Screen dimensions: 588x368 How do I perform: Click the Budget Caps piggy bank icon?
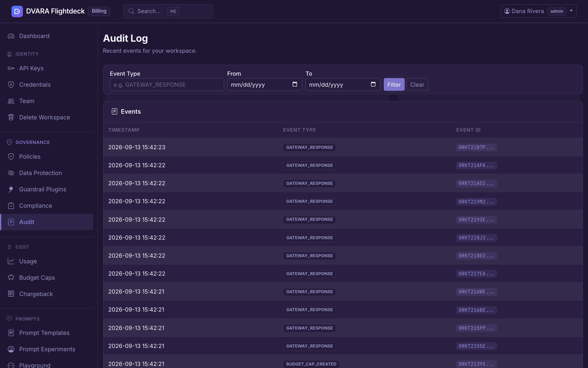11,277
